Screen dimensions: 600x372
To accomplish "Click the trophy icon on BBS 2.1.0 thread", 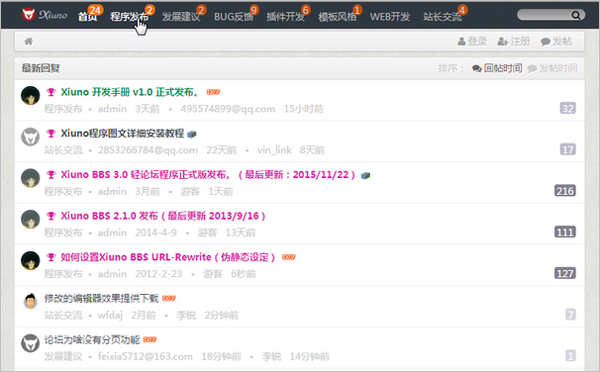I will click(51, 216).
